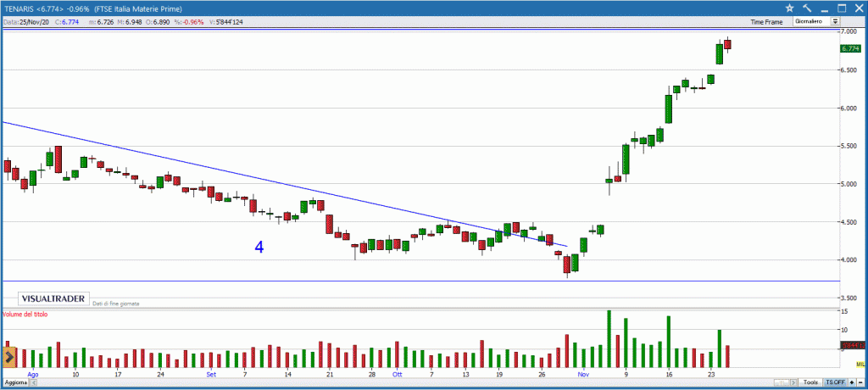The height and width of the screenshot is (390, 868).
Task: Click the Aggiorna button
Action: pos(16,383)
